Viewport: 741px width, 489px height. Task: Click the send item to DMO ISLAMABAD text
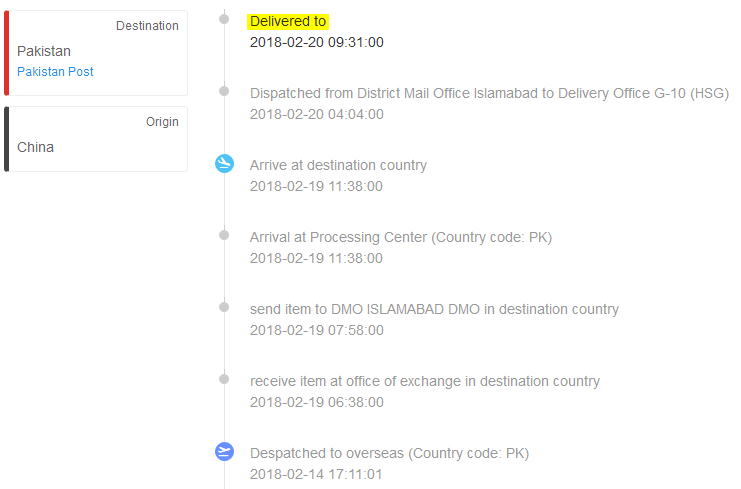tap(434, 309)
